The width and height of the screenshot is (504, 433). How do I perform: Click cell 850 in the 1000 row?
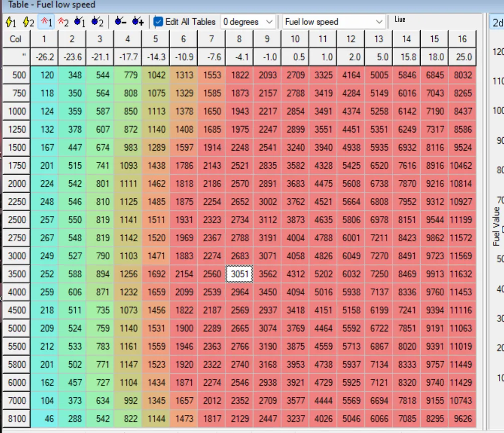click(128, 111)
